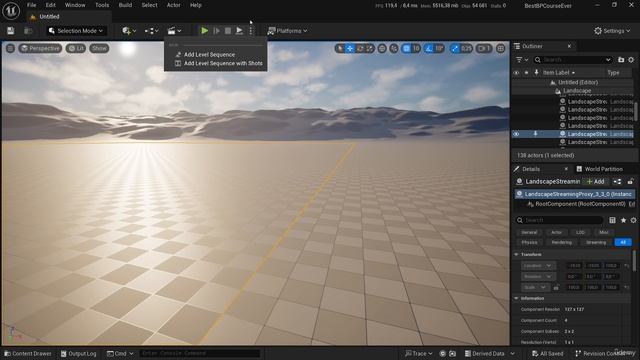The height and width of the screenshot is (360, 640).
Task: Open the Build menu
Action: point(125,5)
